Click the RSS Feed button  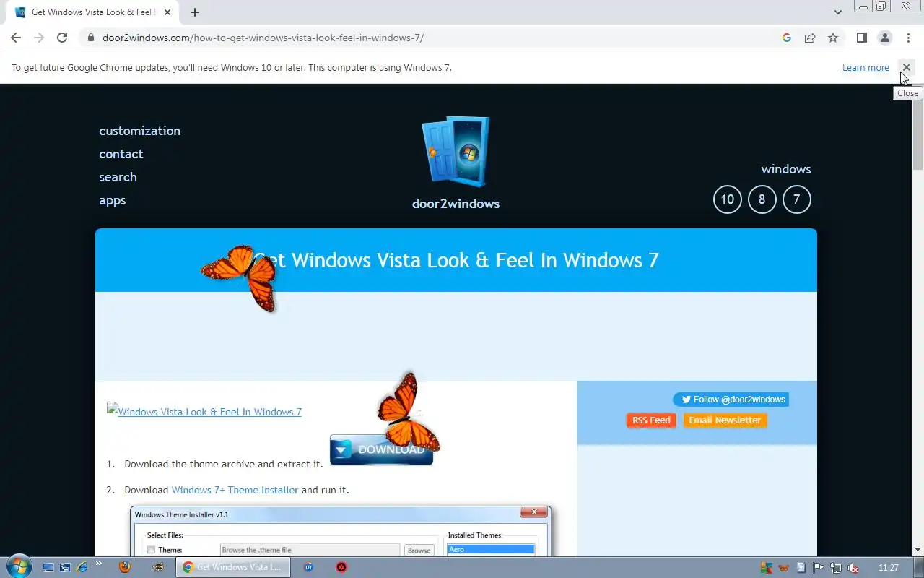pyautogui.click(x=651, y=420)
